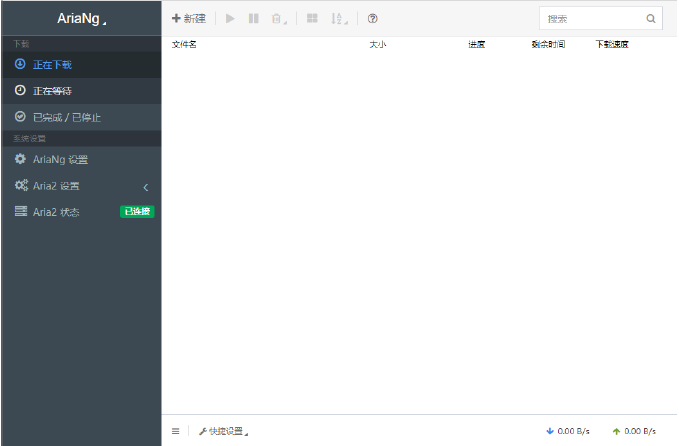The height and width of the screenshot is (446, 679).
Task: Open the AriaNg title dropdown
Action: tap(81, 18)
